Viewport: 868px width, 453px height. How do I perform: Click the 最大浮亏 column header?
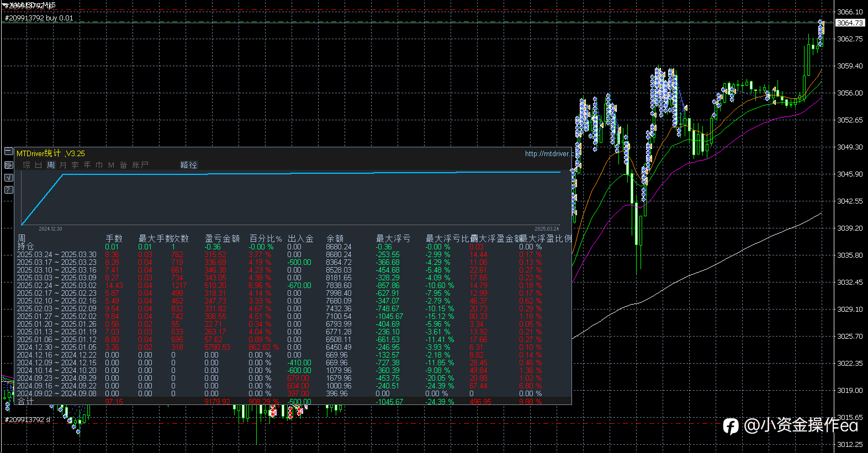click(x=393, y=238)
